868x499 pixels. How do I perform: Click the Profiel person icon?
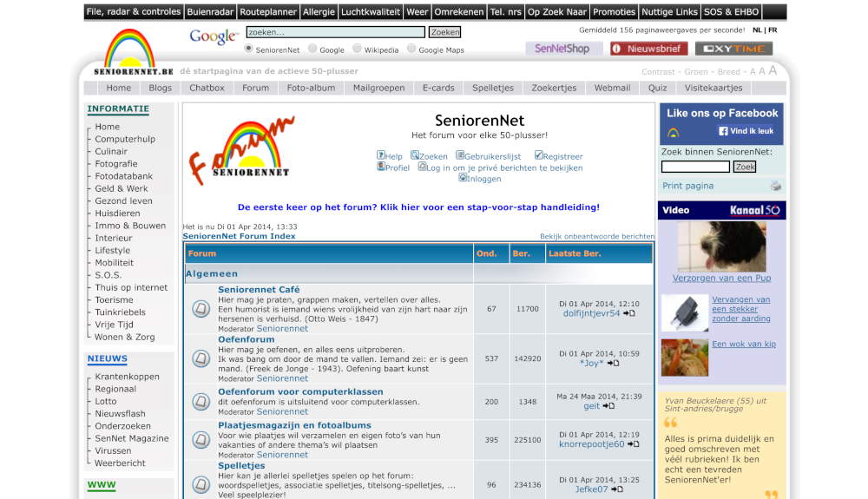[380, 167]
